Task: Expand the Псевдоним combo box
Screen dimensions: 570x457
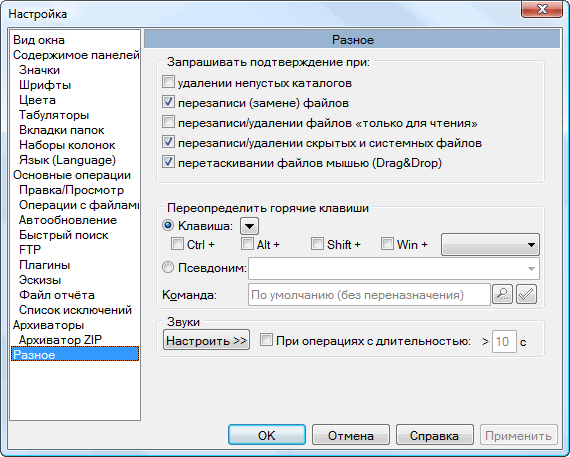Action: point(394,269)
